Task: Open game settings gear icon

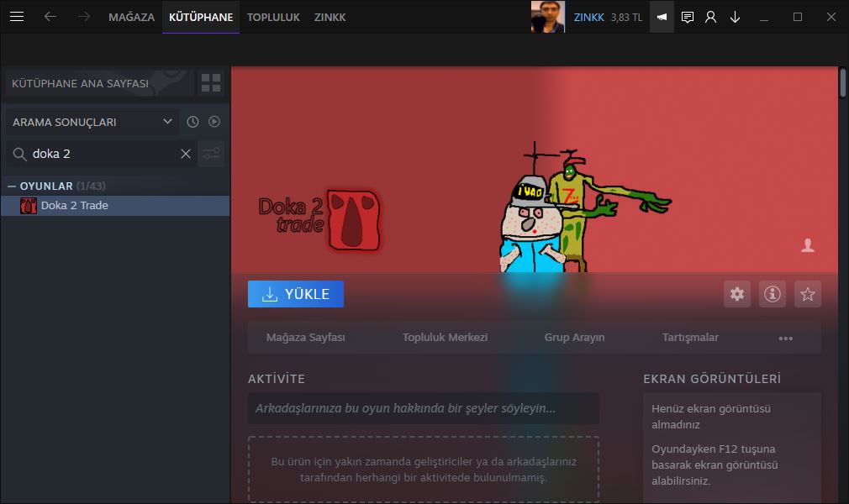Action: tap(737, 294)
